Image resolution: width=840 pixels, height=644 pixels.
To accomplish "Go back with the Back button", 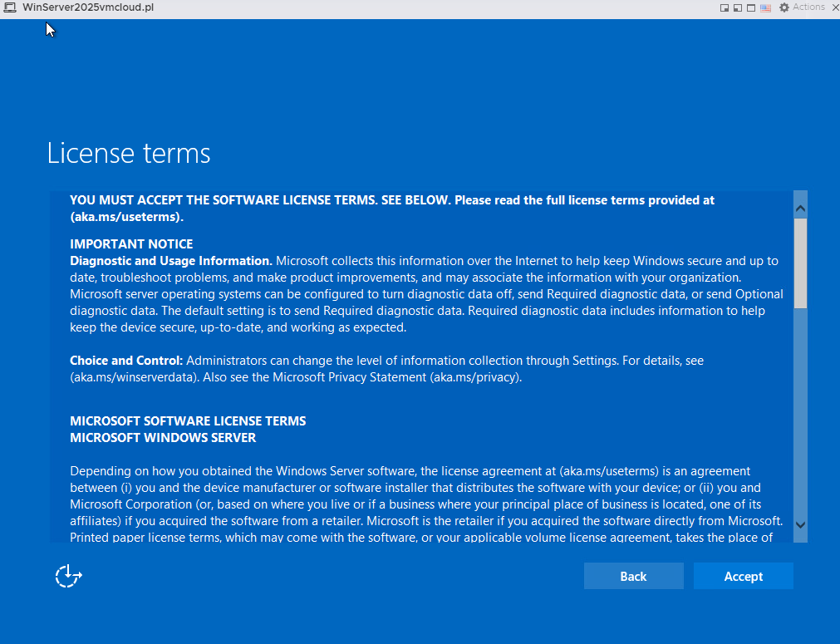I will click(x=633, y=576).
